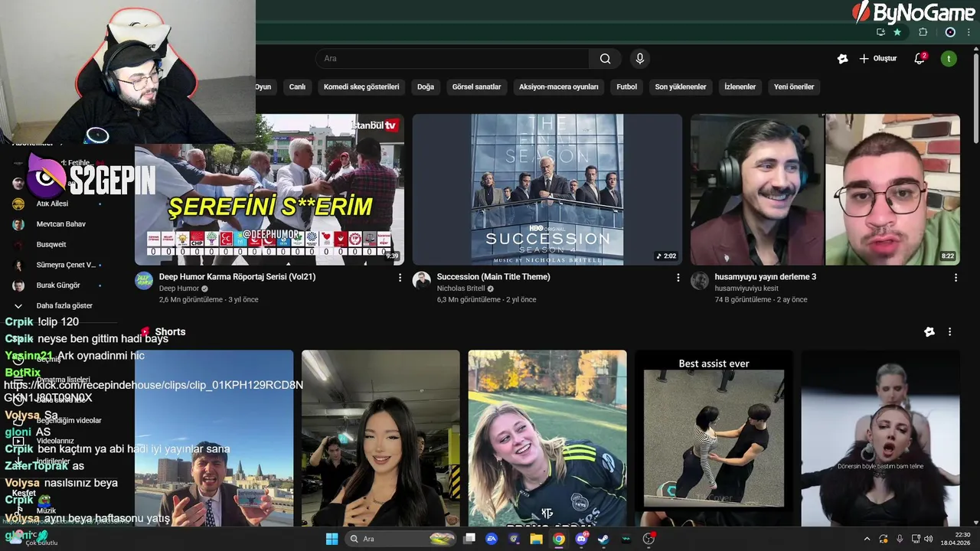980x551 pixels.
Task: Open the 'Best assist ever' short
Action: [x=714, y=439]
